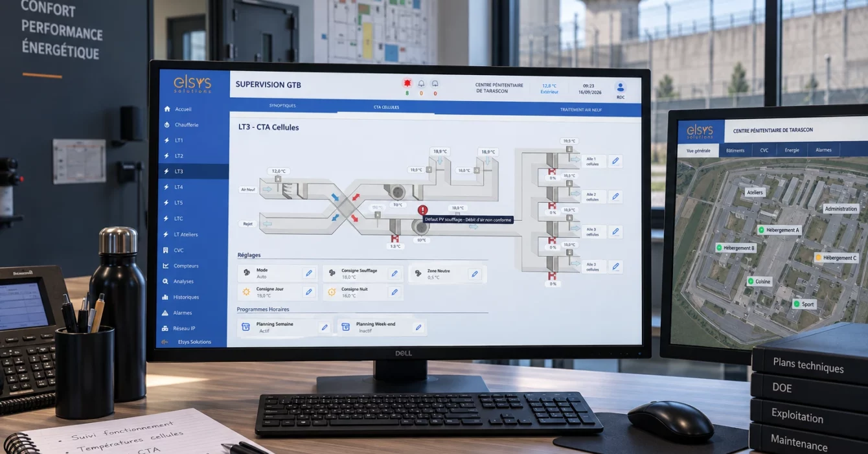
Task: Click the Rejet outlet label
Action: pos(247,224)
